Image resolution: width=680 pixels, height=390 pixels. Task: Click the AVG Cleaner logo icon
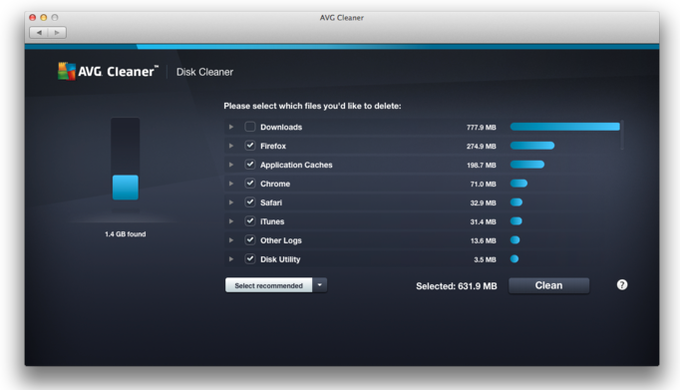pyautogui.click(x=67, y=71)
